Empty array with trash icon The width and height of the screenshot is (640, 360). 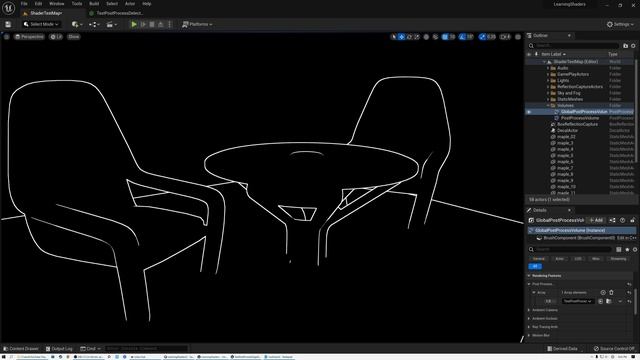pos(611,293)
